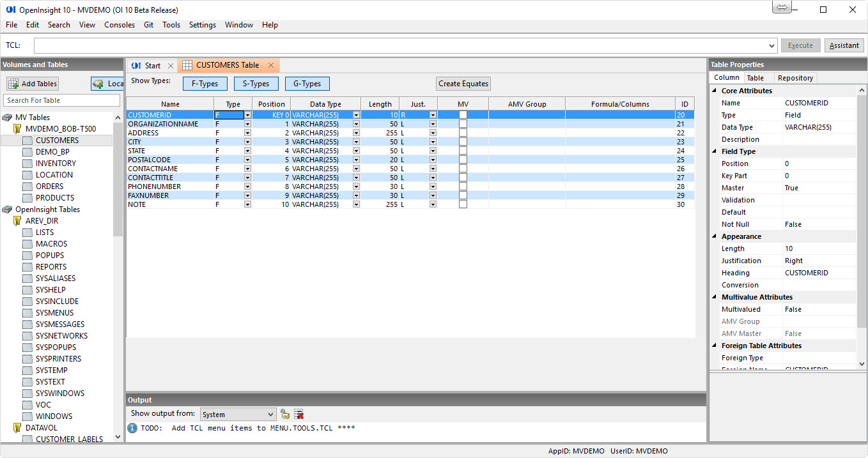Viewport: 868px width, 458px height.
Task: Open Data Type dropdown for ADDRESS row
Action: pyautogui.click(x=356, y=133)
